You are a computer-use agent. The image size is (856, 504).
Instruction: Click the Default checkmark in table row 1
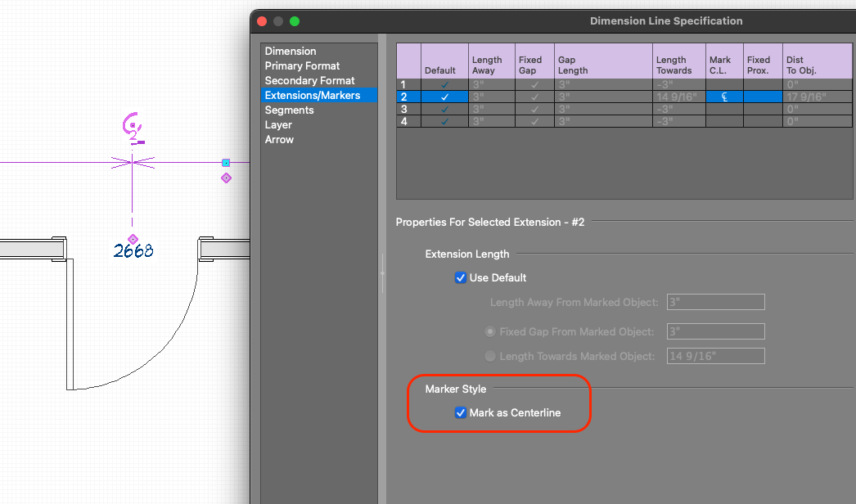[x=444, y=84]
